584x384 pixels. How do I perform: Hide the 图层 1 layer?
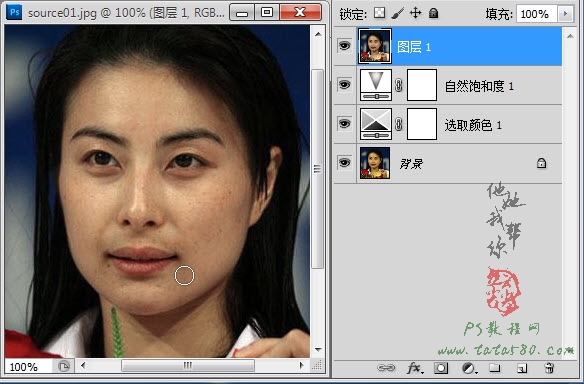[x=345, y=46]
